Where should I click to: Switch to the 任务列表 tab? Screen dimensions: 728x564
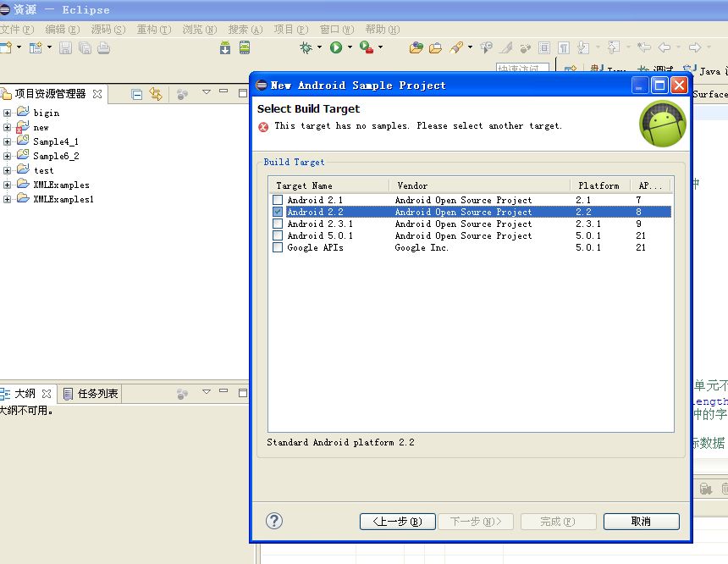[x=91, y=394]
